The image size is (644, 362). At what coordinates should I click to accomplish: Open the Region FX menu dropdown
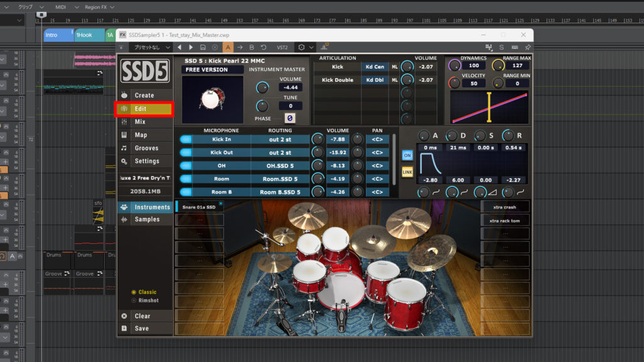coord(99,7)
